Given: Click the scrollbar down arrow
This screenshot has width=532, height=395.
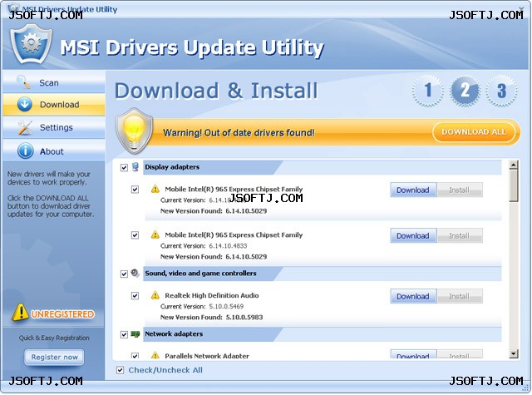Looking at the screenshot, I should [514, 354].
